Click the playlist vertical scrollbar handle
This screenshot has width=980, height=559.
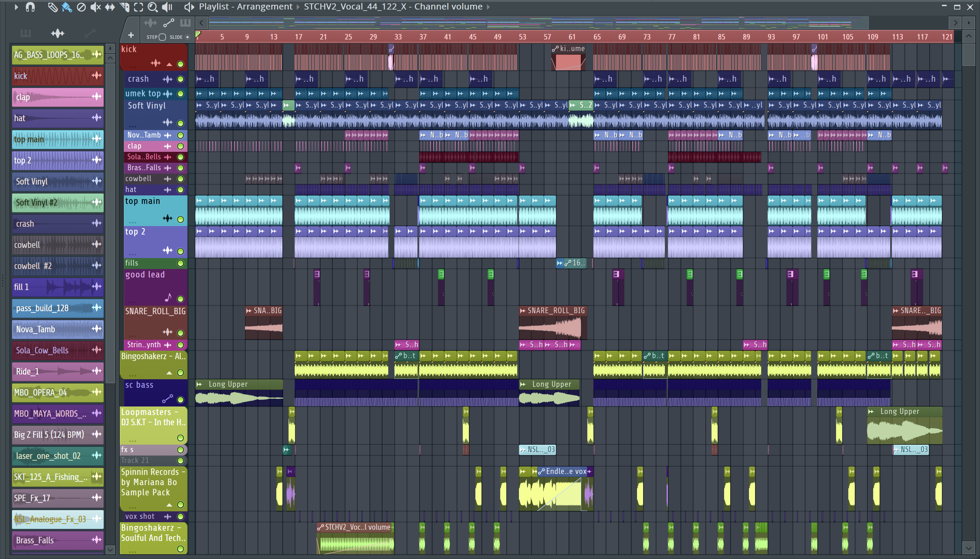968,55
